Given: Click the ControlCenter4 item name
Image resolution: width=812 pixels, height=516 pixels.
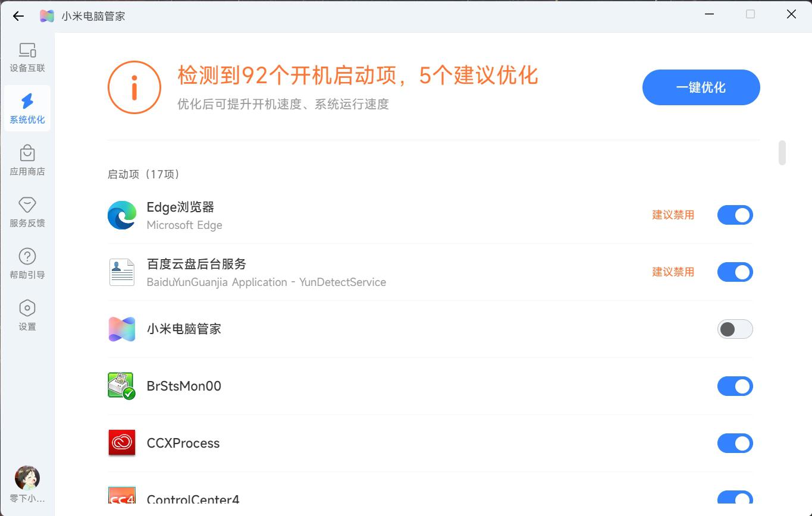Looking at the screenshot, I should [193, 499].
